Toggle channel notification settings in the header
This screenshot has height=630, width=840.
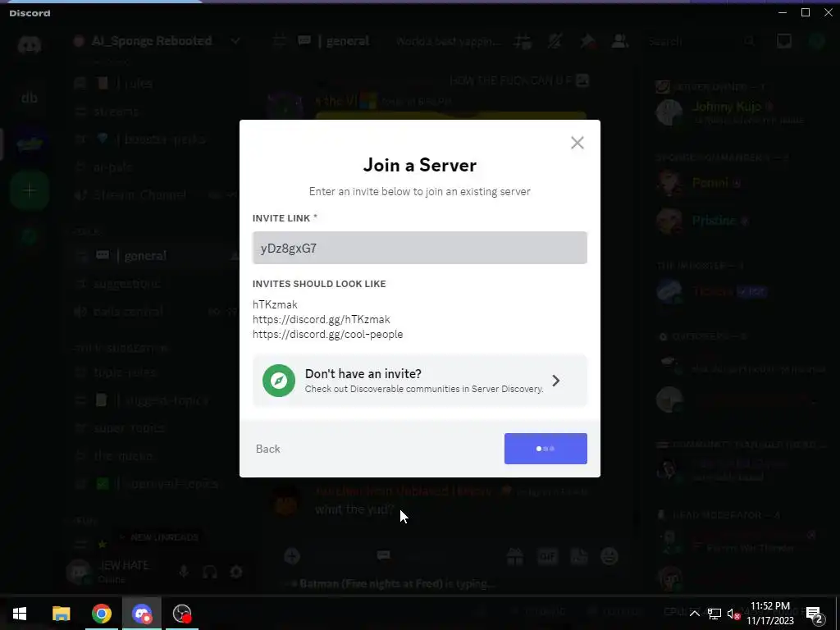point(555,41)
